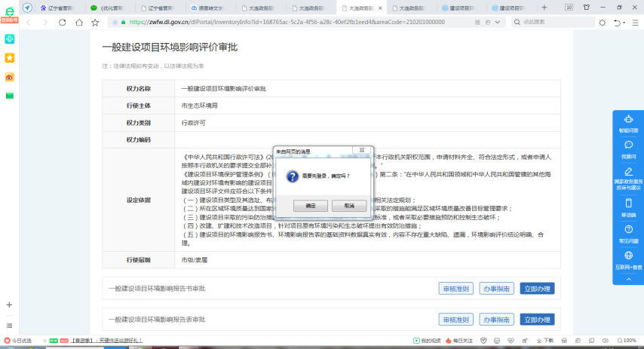The height and width of the screenshot is (349, 644).
Task: Click 立即办理 for 报告表审批 row
Action: coord(537,320)
